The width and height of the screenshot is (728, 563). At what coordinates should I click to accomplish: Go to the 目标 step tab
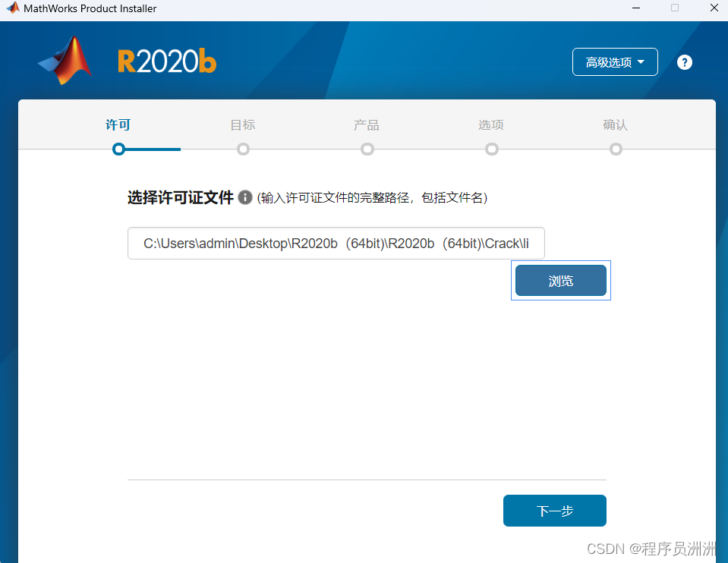(x=243, y=124)
